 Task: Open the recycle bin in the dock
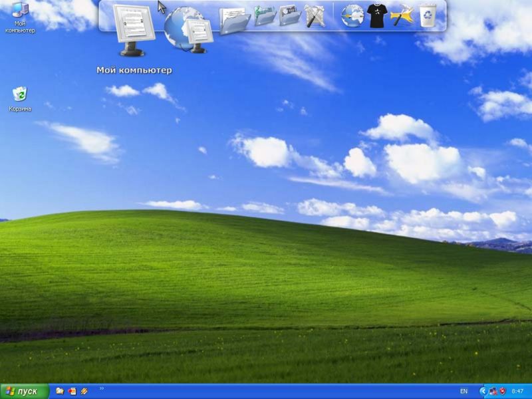[x=428, y=15]
